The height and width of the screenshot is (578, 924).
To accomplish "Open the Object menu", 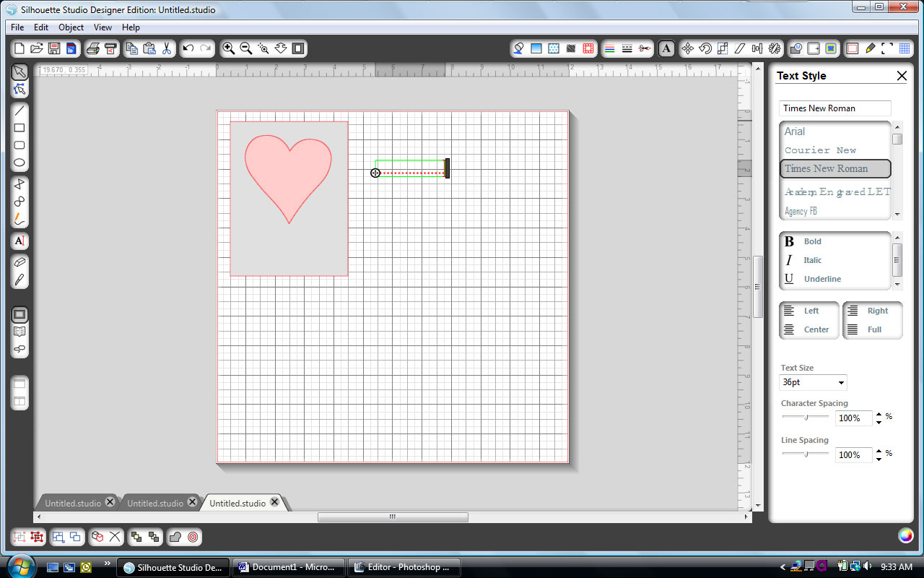I will pyautogui.click(x=71, y=27).
